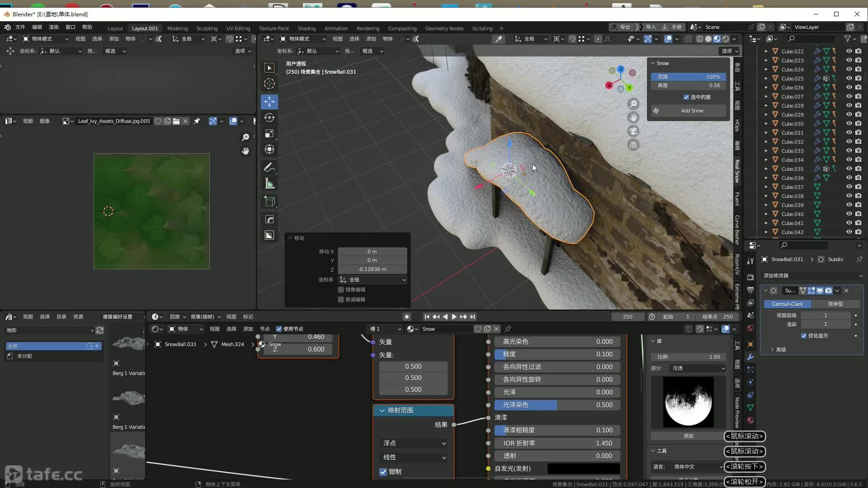Switch to the Geometry Nodes workspace tab
The image size is (868, 488).
tap(444, 28)
